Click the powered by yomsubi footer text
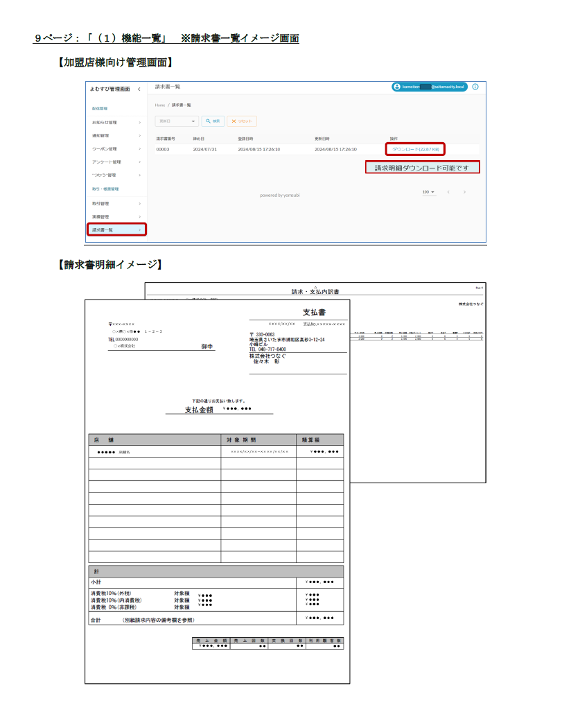 280,196
